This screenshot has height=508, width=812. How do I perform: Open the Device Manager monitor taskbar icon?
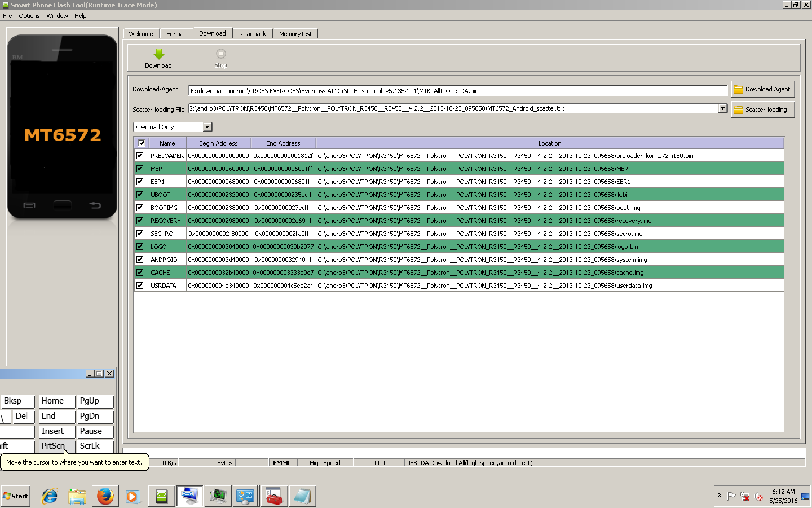tap(218, 496)
